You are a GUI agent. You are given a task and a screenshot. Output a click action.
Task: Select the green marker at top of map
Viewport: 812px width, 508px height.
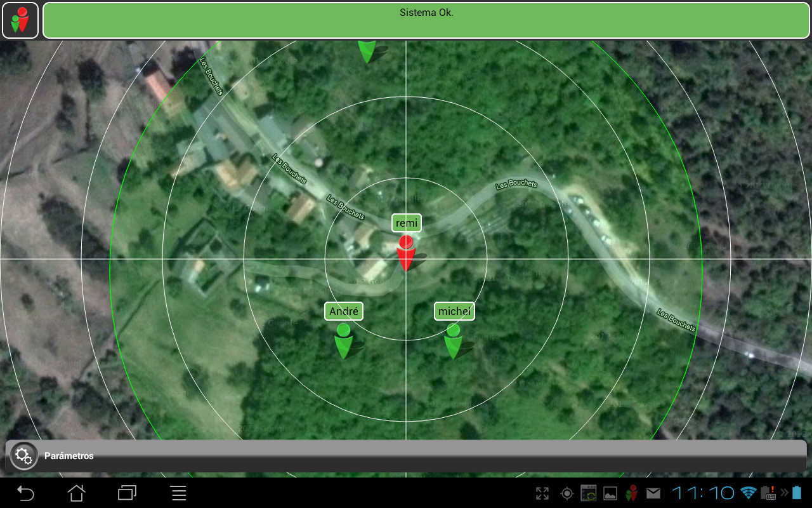pyautogui.click(x=367, y=51)
